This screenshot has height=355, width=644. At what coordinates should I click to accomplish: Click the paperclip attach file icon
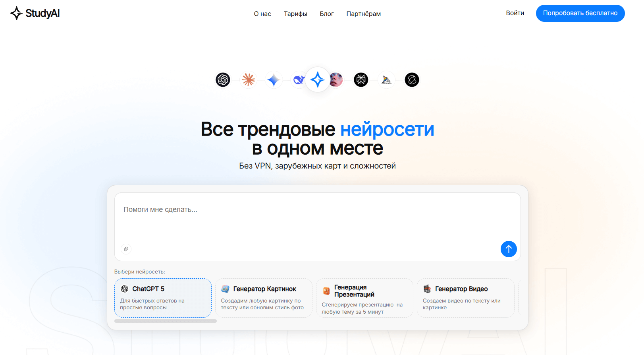tap(126, 249)
